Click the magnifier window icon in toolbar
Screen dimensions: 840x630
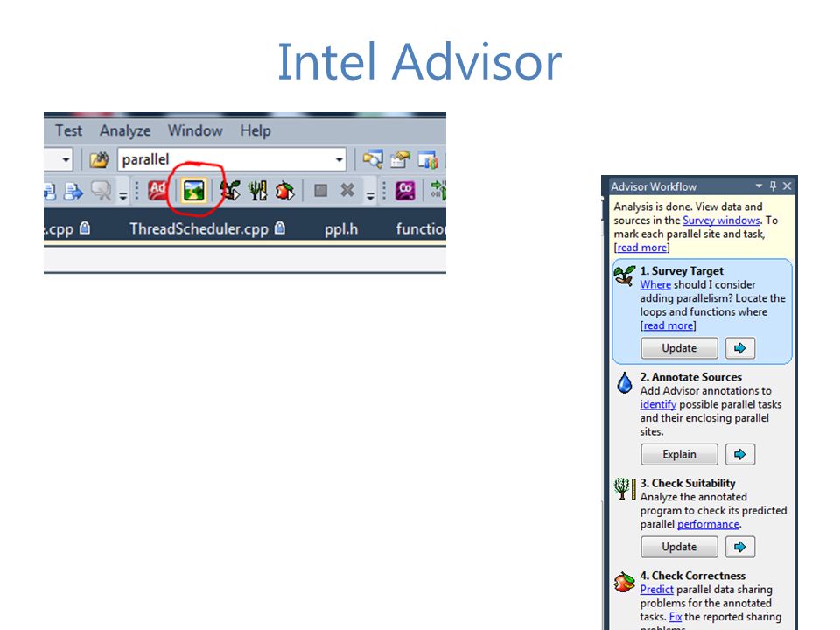[373, 159]
